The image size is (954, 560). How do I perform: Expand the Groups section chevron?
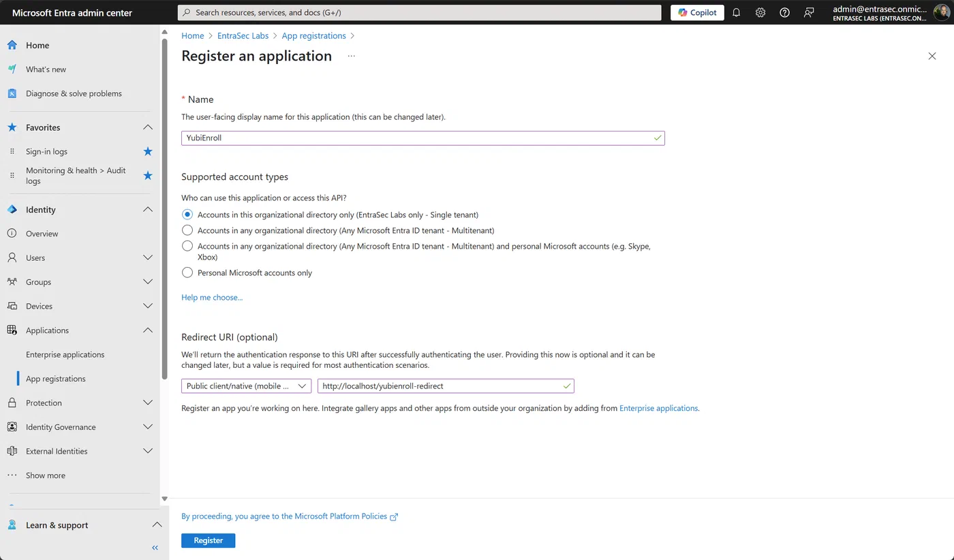coord(148,282)
